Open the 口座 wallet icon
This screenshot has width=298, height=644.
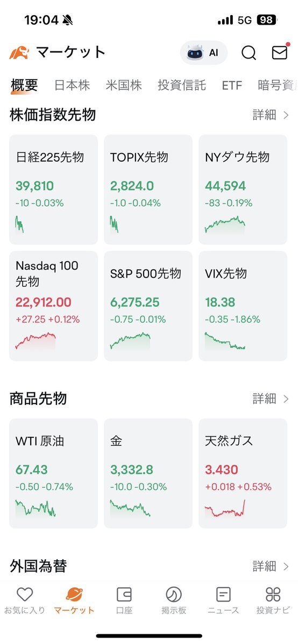[124, 594]
